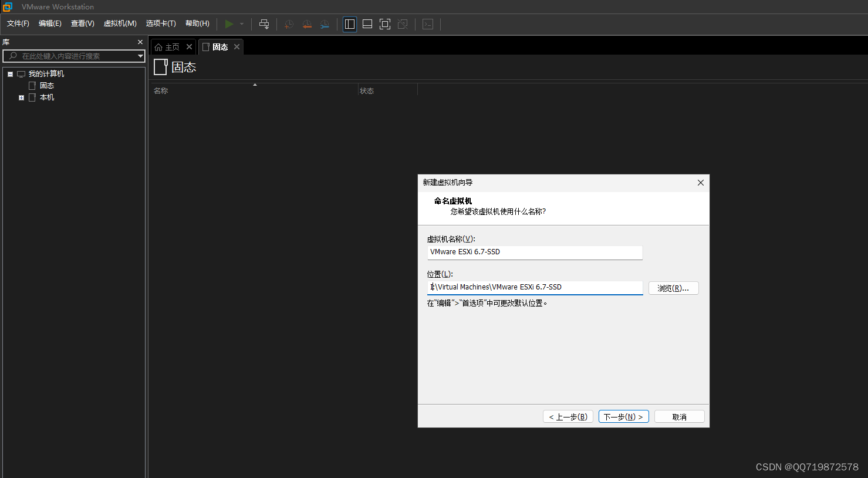The width and height of the screenshot is (868, 478).
Task: Close the 固态 tab
Action: (x=237, y=47)
